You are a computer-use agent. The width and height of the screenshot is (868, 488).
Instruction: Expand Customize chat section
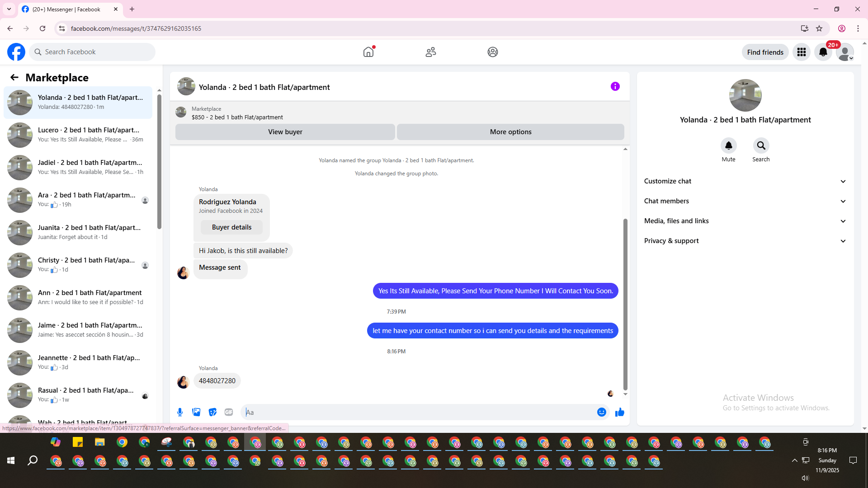[745, 181]
